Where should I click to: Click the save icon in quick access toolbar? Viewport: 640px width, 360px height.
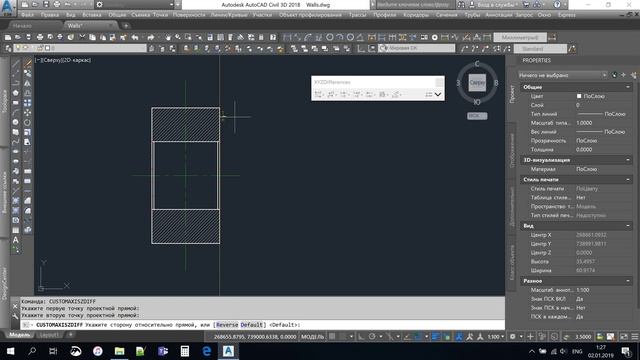click(x=45, y=4)
